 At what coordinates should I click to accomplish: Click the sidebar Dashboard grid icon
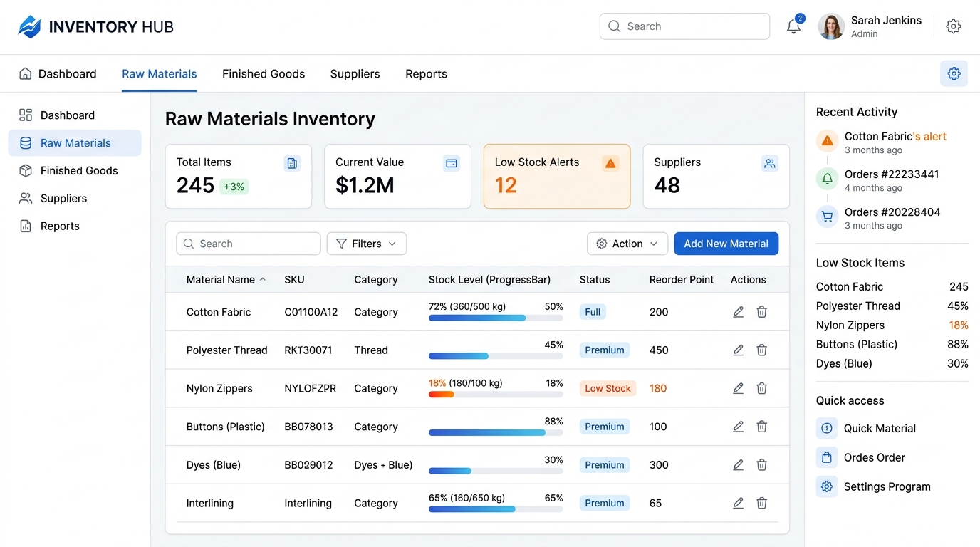click(26, 115)
